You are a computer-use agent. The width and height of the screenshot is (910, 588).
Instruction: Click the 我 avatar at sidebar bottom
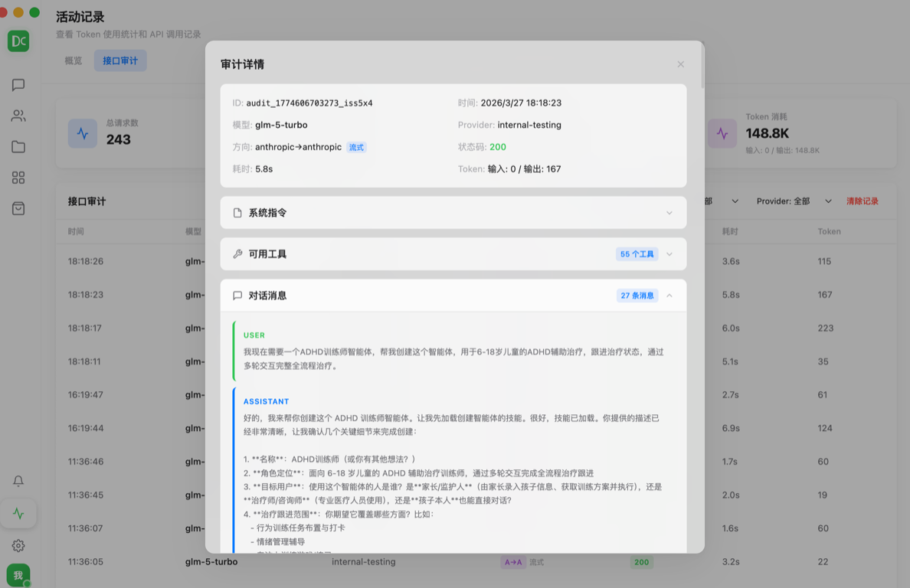(x=18, y=574)
